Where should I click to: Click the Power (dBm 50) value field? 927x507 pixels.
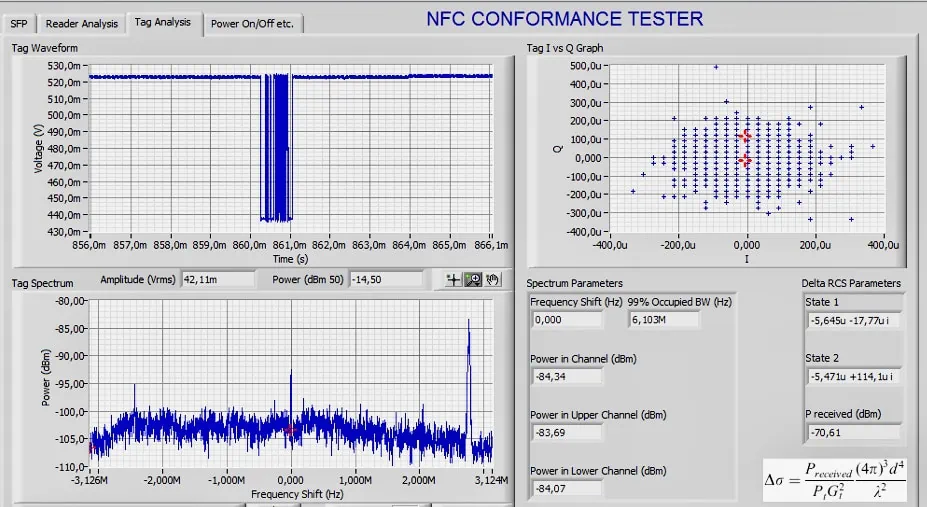point(387,280)
